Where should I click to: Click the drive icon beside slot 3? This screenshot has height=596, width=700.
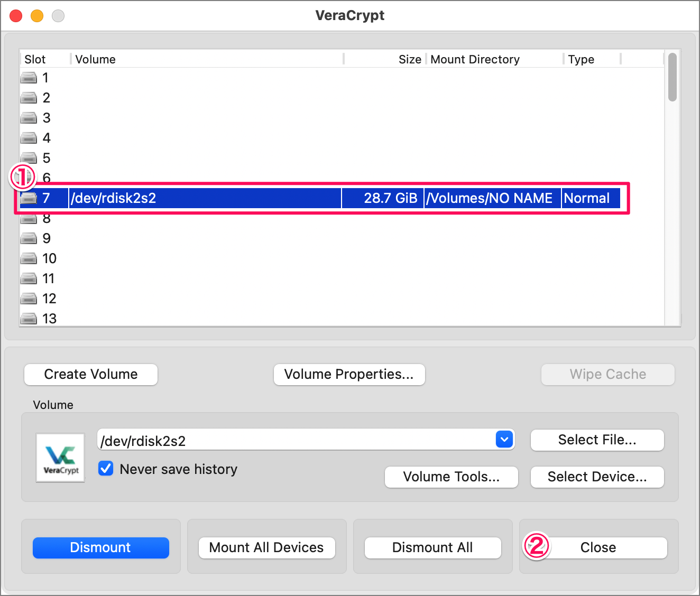pyautogui.click(x=29, y=117)
